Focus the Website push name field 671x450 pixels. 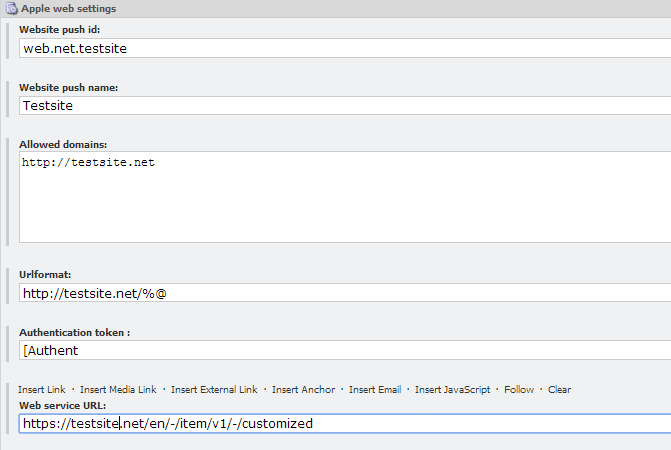(x=340, y=105)
